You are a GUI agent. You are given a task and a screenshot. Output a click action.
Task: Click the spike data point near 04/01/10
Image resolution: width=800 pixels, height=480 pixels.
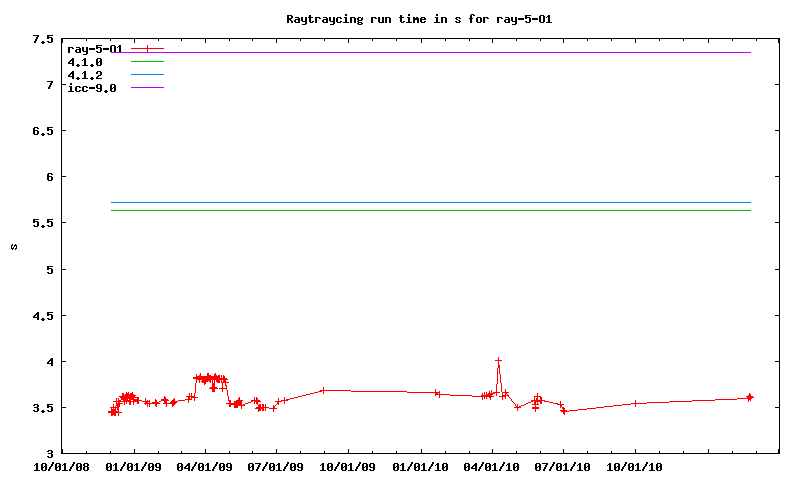[x=498, y=360]
